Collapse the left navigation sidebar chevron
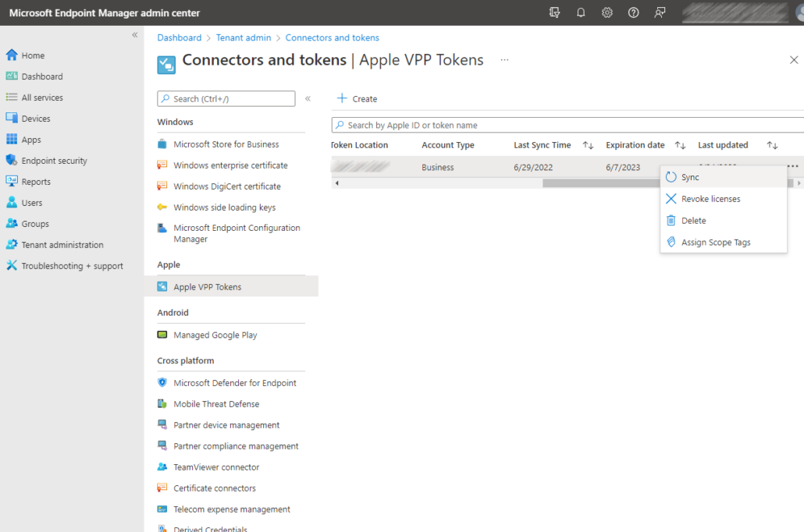 point(134,35)
